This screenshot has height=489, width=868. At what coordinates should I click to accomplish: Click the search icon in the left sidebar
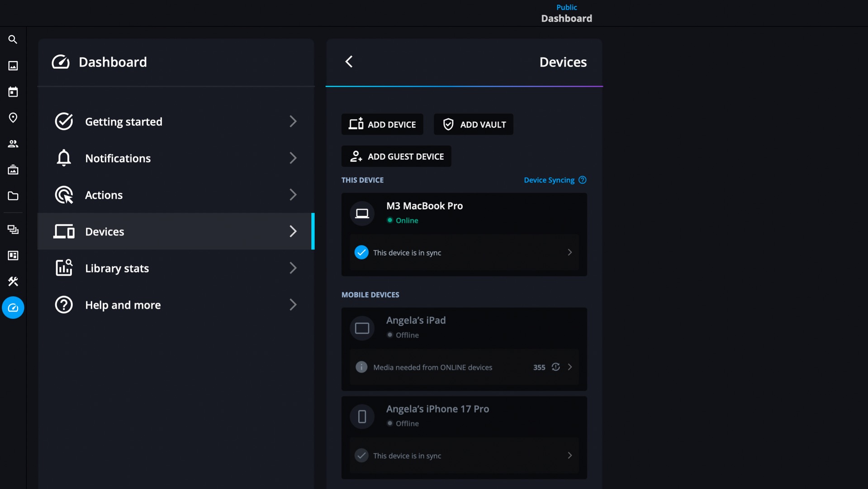(13, 40)
